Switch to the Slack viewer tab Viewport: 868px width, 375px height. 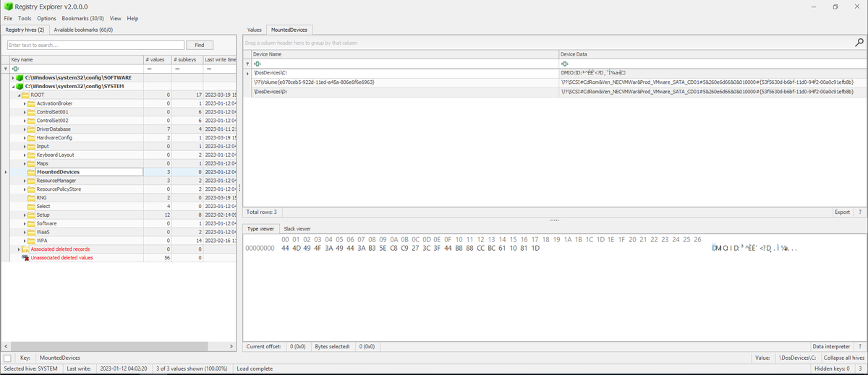point(298,229)
